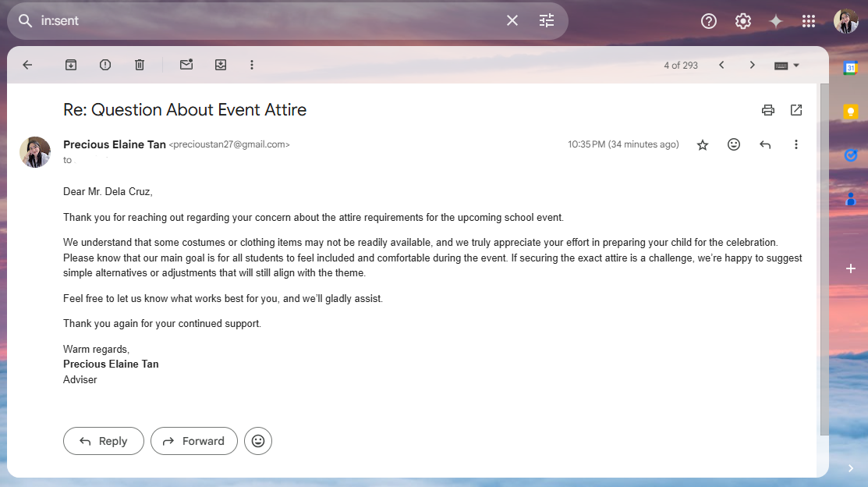Mark the email as unread
Image resolution: width=868 pixels, height=487 pixels.
point(186,64)
